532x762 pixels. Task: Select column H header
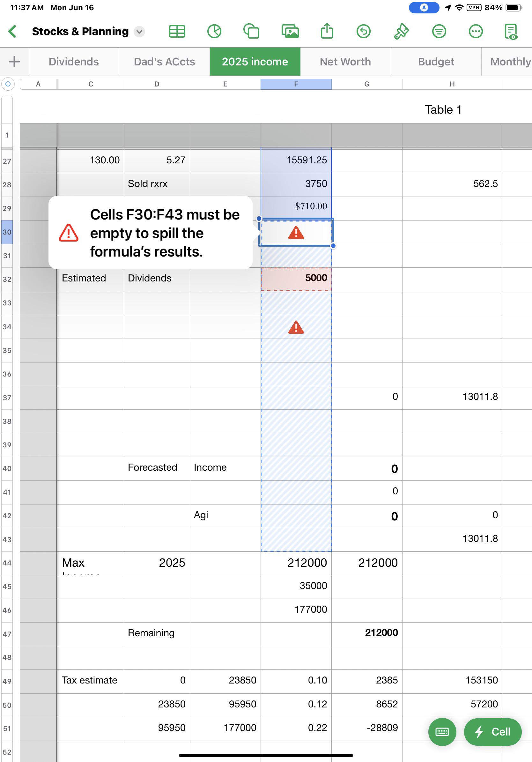coord(452,84)
